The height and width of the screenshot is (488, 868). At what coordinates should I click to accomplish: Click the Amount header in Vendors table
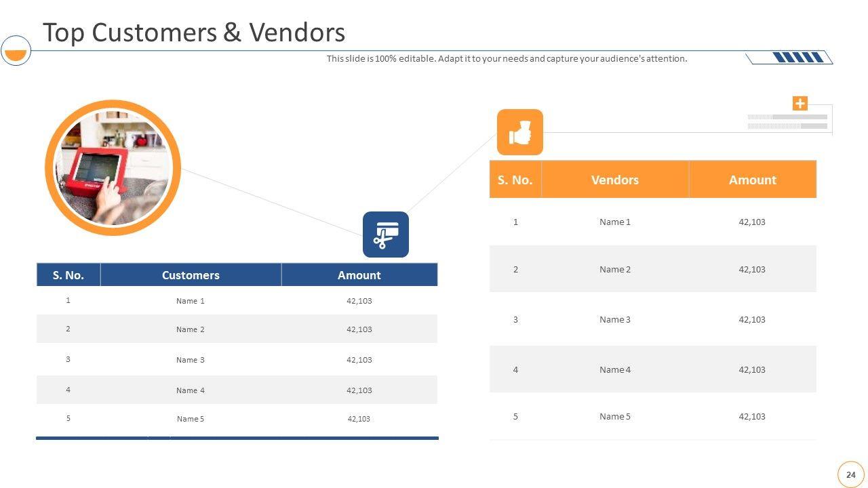pyautogui.click(x=752, y=180)
